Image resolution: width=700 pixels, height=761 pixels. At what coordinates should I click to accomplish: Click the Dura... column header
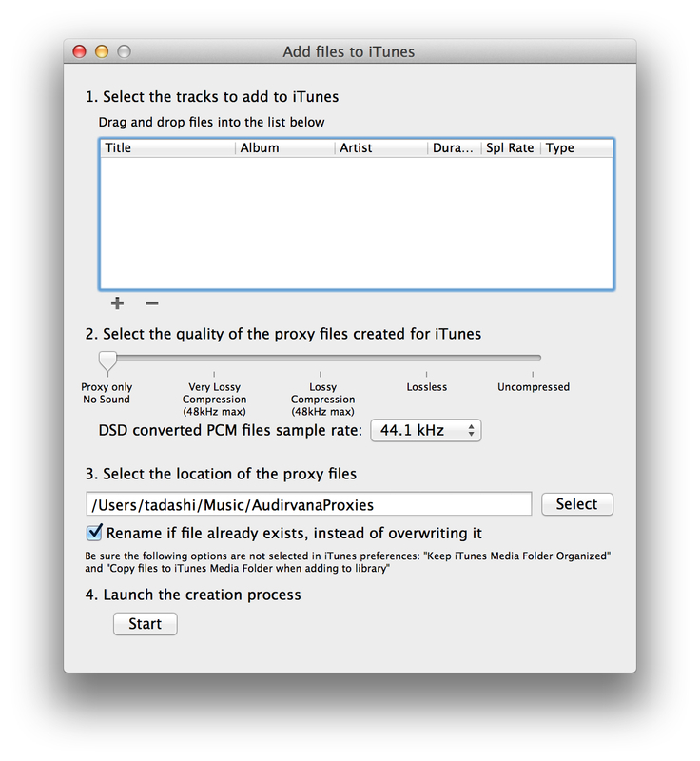pos(454,148)
